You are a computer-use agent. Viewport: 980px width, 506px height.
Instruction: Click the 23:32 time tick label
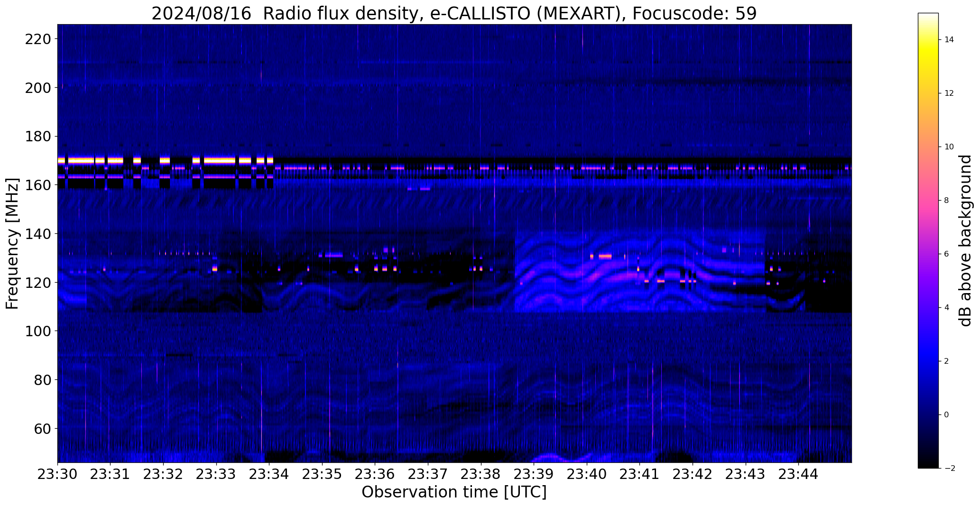tap(163, 474)
